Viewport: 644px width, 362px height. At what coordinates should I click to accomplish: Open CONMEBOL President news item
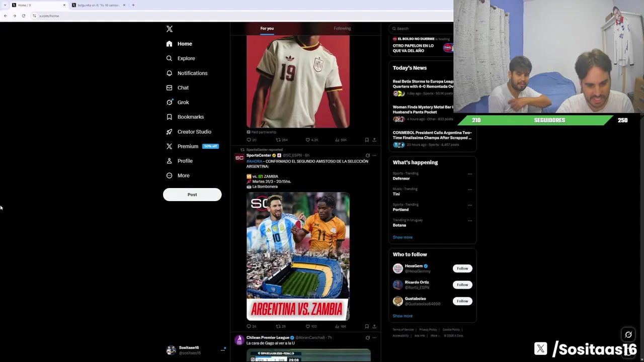tap(432, 138)
